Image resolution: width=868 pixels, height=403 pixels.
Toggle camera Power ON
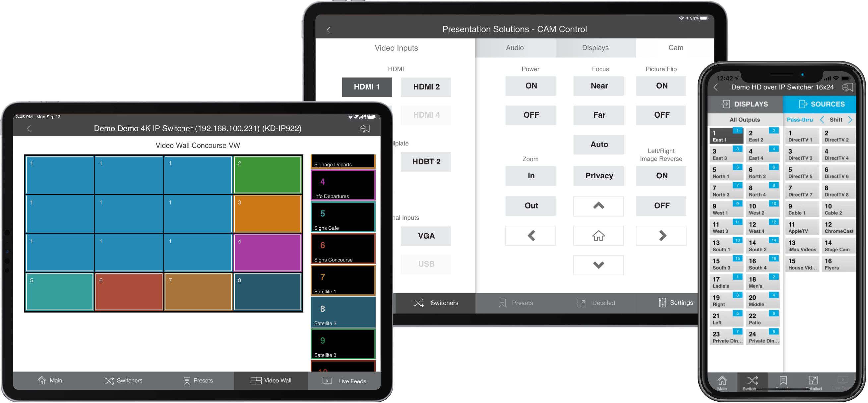click(530, 86)
